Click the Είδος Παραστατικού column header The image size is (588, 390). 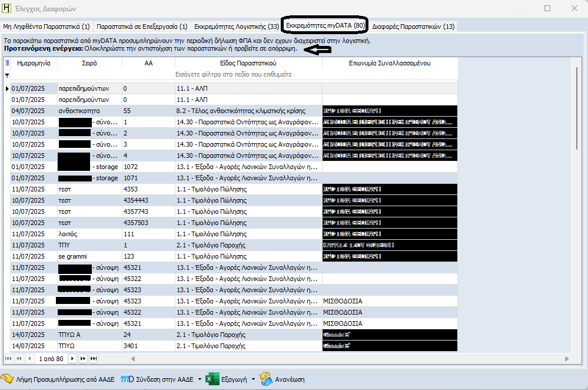[x=248, y=63]
